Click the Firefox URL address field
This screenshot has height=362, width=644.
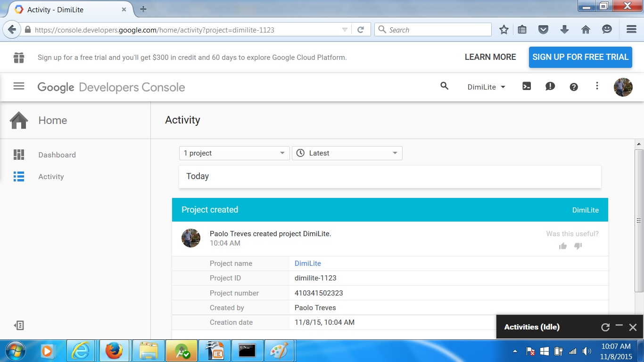tap(186, 30)
